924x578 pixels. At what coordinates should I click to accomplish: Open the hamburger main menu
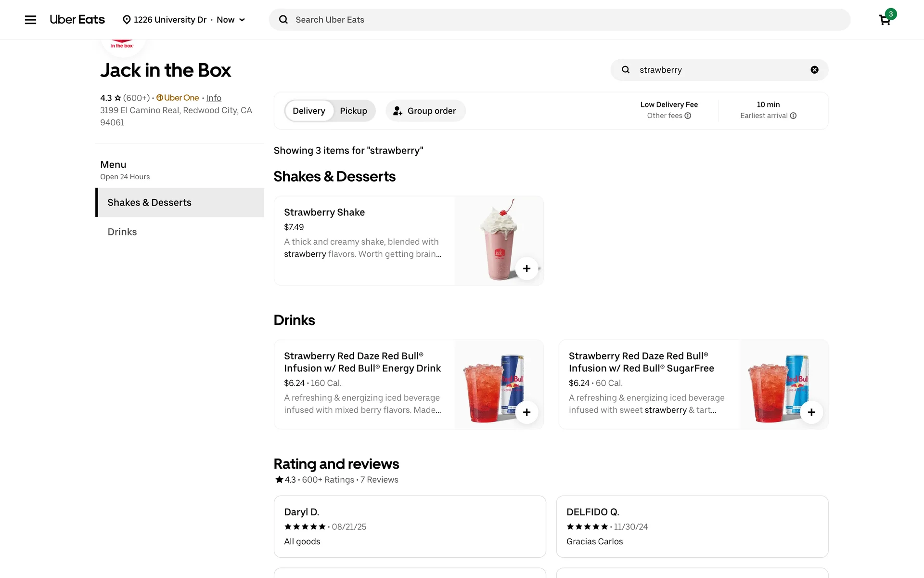pyautogui.click(x=30, y=20)
